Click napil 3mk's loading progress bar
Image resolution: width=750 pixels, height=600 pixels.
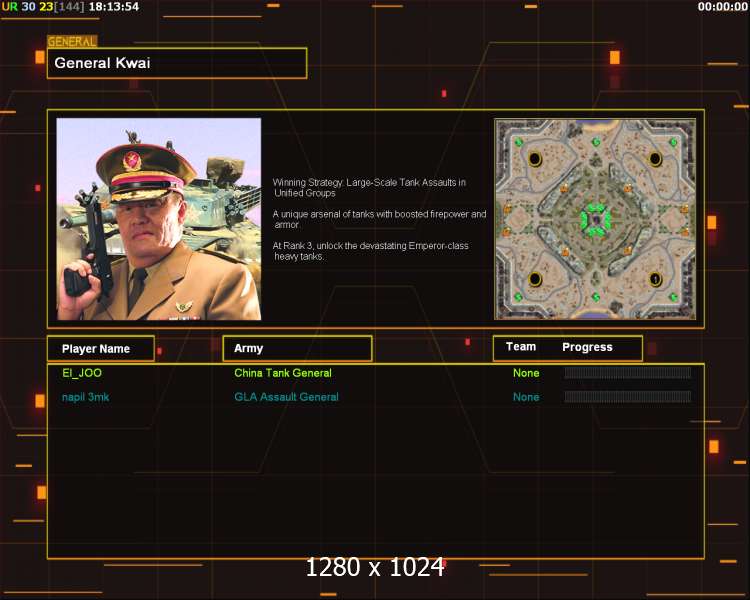(x=628, y=397)
